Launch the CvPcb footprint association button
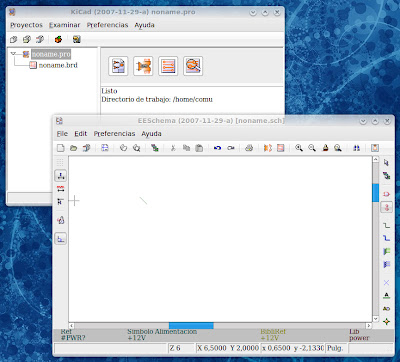The image size is (400, 362). point(143,66)
